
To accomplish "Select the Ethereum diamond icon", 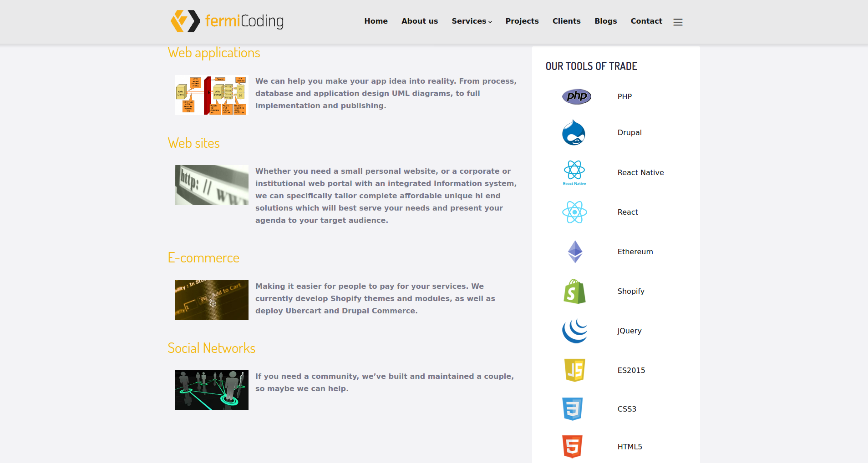I will 574,251.
